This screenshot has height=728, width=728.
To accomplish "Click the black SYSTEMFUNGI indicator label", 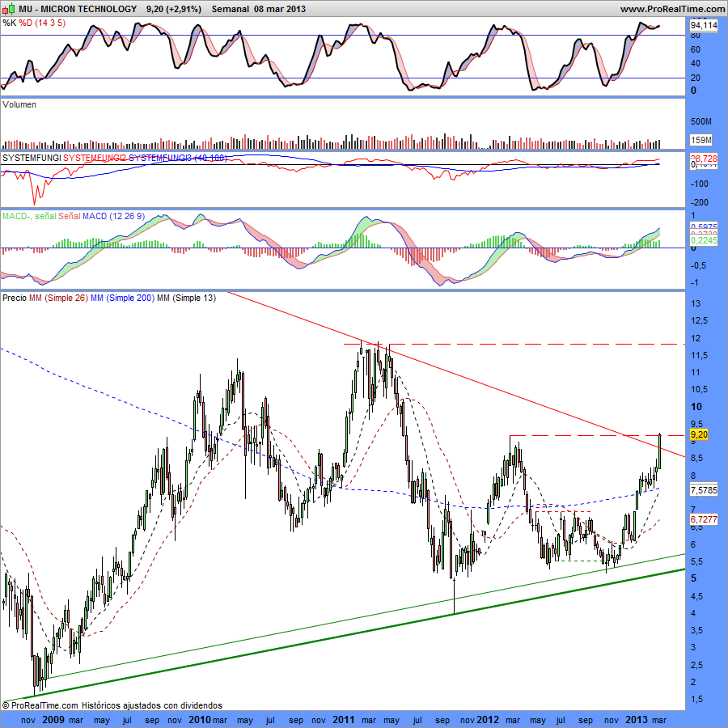I will point(32,158).
